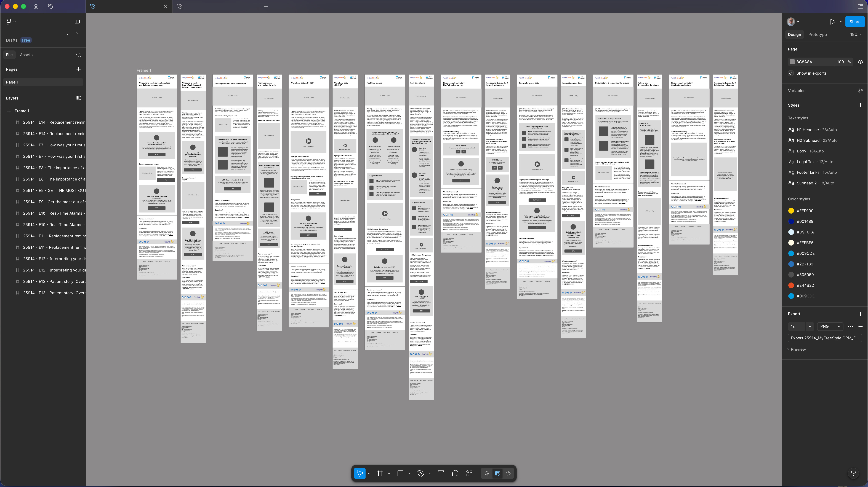Select Page 1 in the Pages list

pyautogui.click(x=12, y=82)
